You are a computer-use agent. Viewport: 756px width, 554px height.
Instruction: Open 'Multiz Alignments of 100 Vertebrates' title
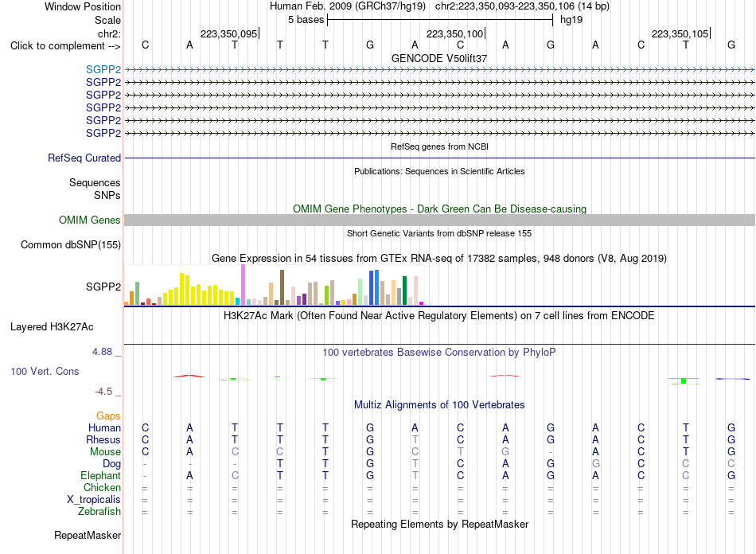click(x=439, y=405)
